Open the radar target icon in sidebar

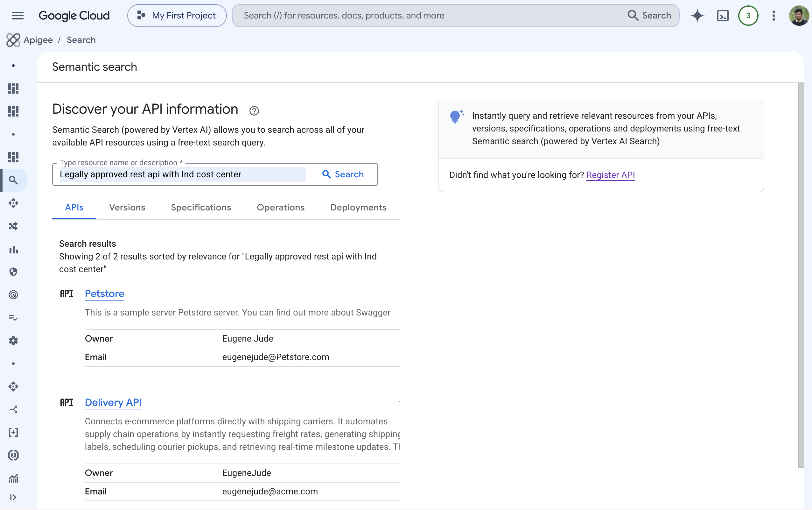13,295
